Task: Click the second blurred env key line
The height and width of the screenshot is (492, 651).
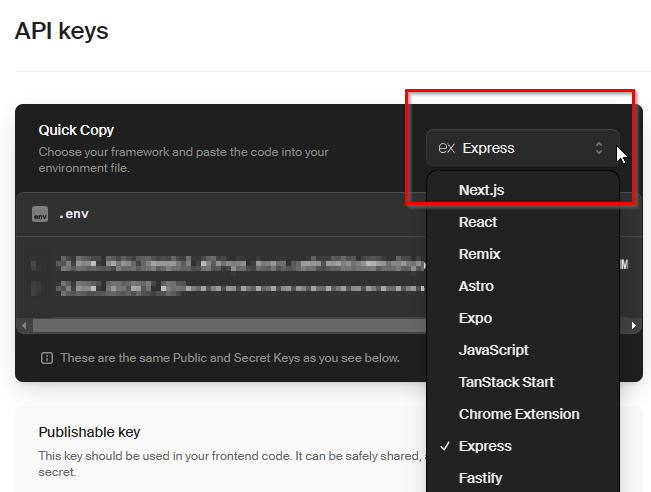Action: point(241,288)
